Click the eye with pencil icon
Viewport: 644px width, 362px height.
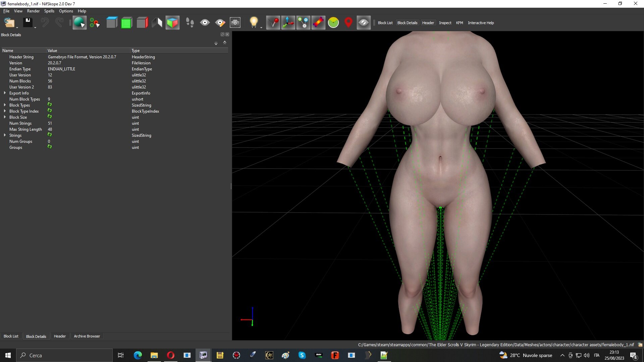click(x=220, y=23)
